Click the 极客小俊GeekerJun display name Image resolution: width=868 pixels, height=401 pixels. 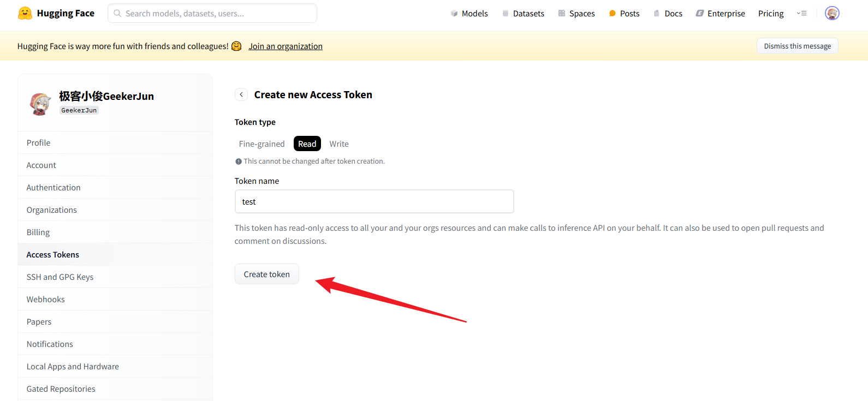106,96
